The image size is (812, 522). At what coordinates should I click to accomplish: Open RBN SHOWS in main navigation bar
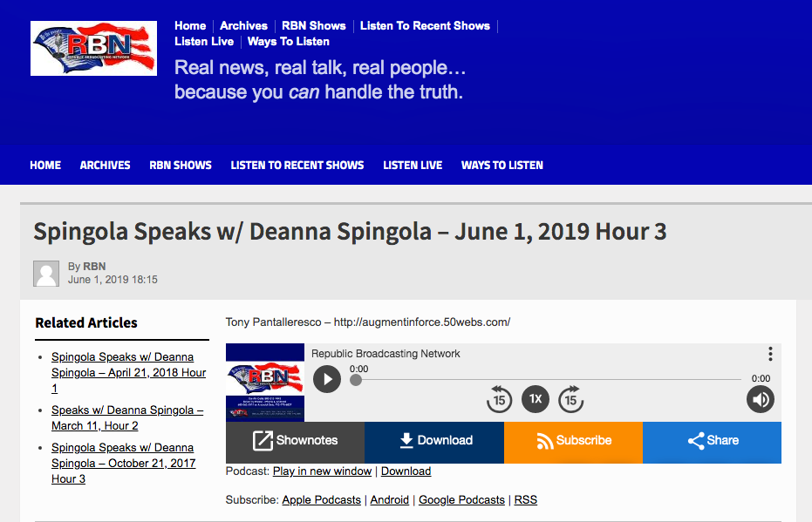point(181,165)
